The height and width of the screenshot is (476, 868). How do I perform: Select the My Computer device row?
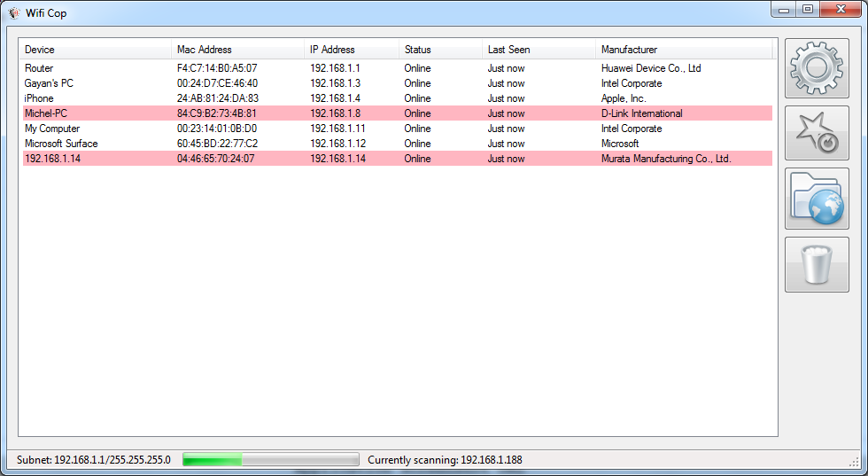point(398,128)
